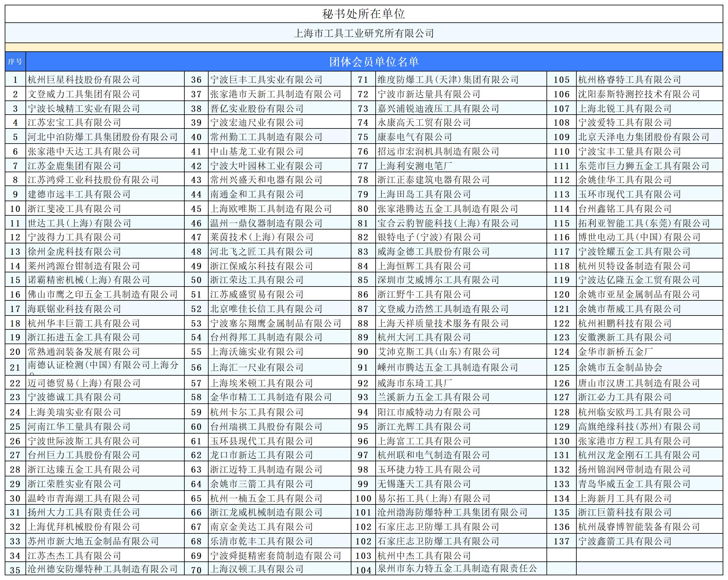The height and width of the screenshot is (580, 728).
Task: Select 海联锯业科技有限公司
Action: point(74,309)
